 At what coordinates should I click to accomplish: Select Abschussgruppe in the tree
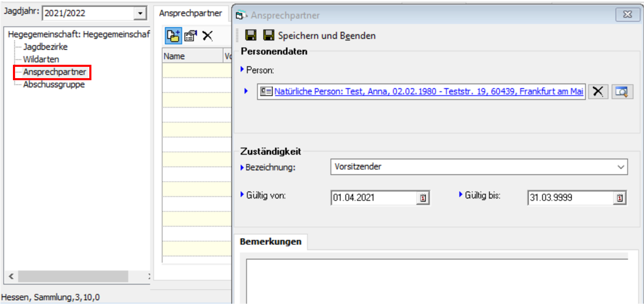tap(54, 84)
